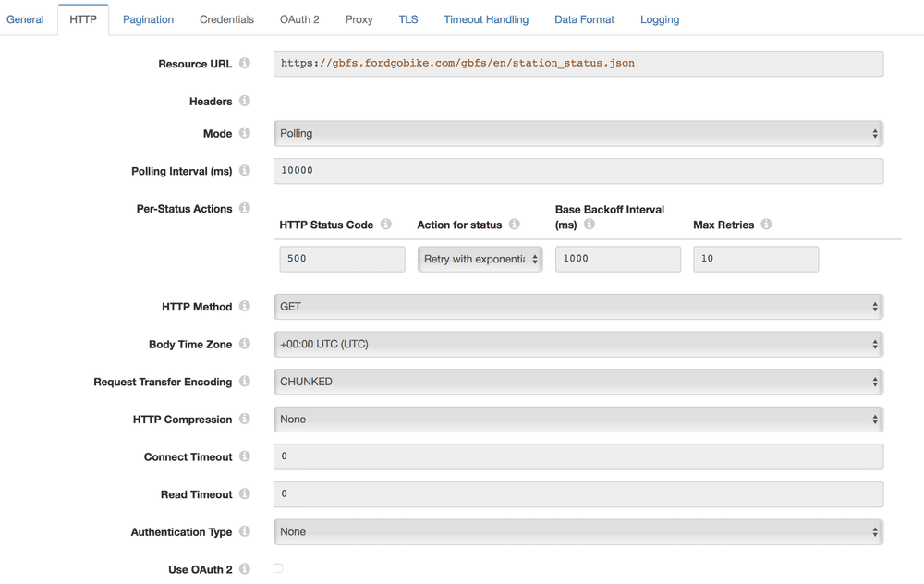Open the Body Time Zone dropdown

click(577, 344)
